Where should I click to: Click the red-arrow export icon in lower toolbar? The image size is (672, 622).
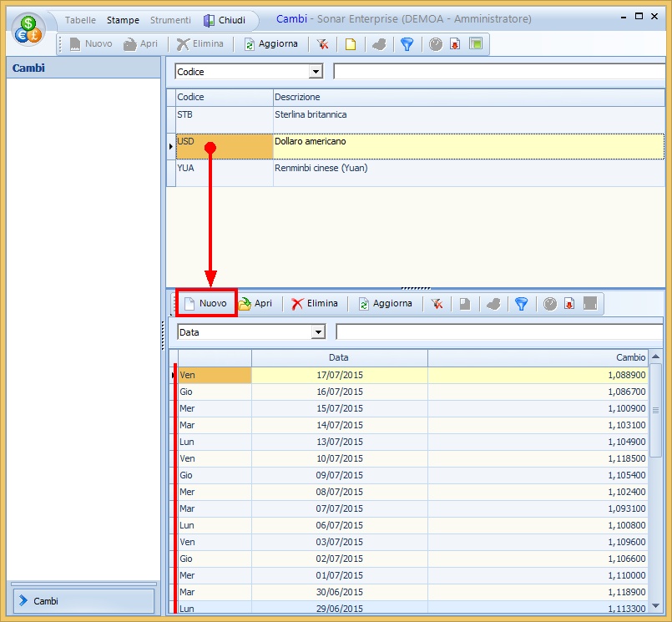(569, 304)
